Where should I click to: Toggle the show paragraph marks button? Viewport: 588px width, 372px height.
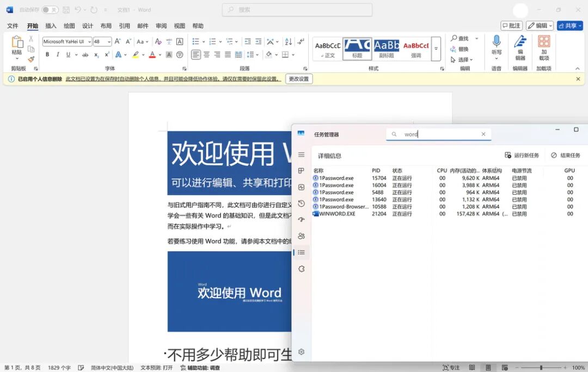[301, 41]
